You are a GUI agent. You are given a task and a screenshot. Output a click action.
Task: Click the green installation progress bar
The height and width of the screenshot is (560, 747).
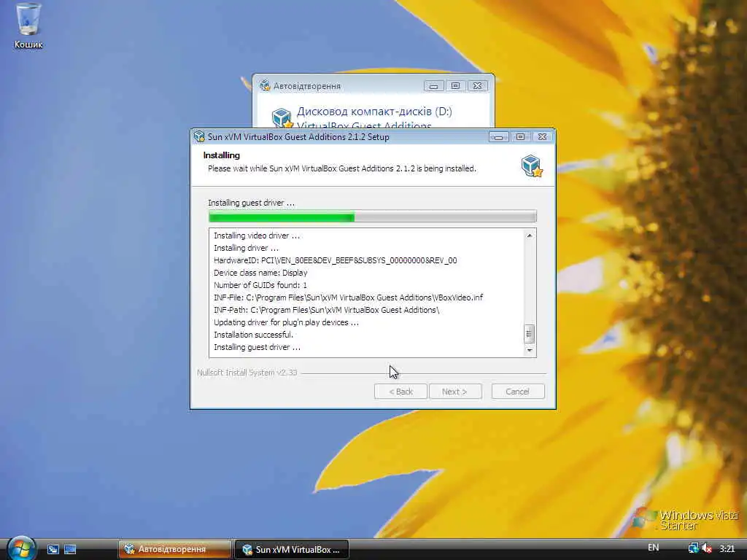[x=372, y=217]
